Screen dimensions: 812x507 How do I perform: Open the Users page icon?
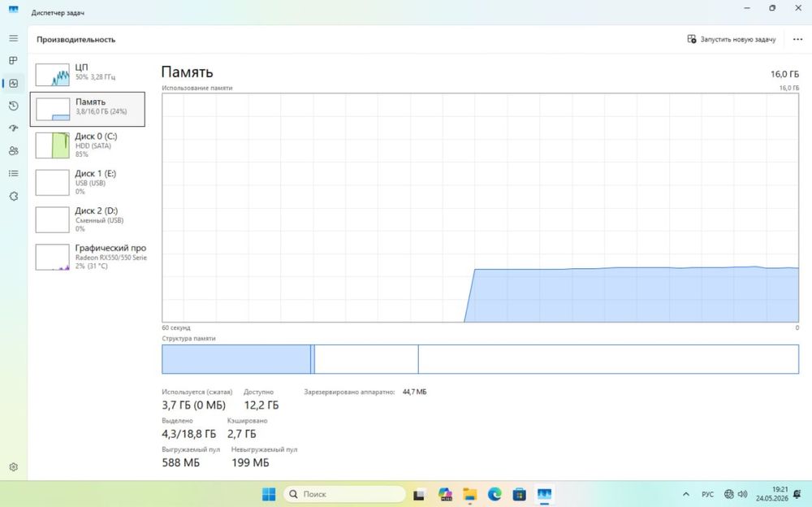[x=14, y=151]
